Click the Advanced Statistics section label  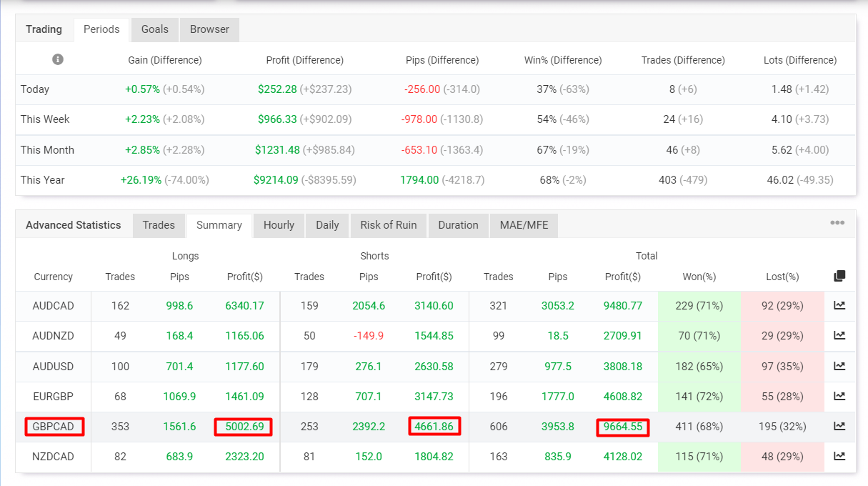[74, 225]
